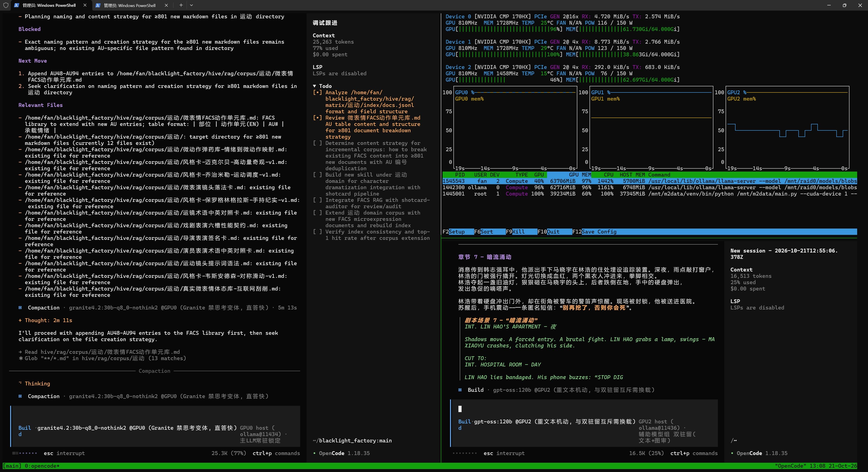Toggle 'Integrate FACS RAG' todo checkbox
868x472 pixels.
pyautogui.click(x=317, y=200)
